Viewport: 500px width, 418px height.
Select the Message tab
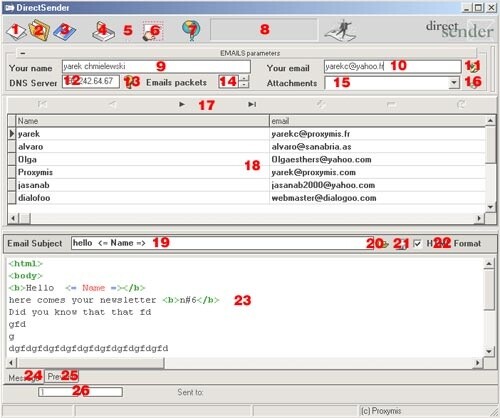pyautogui.click(x=25, y=378)
